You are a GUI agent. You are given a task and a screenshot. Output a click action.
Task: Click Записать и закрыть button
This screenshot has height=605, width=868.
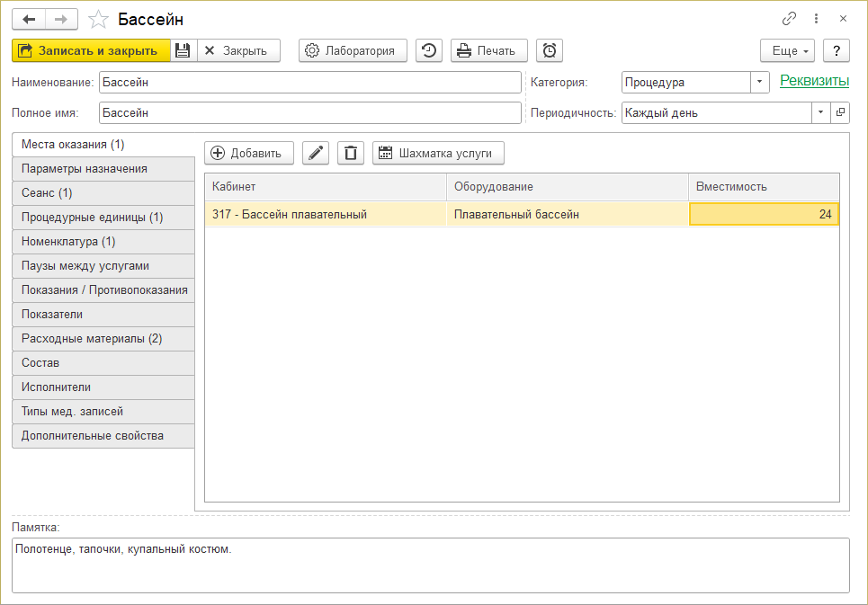(x=90, y=50)
